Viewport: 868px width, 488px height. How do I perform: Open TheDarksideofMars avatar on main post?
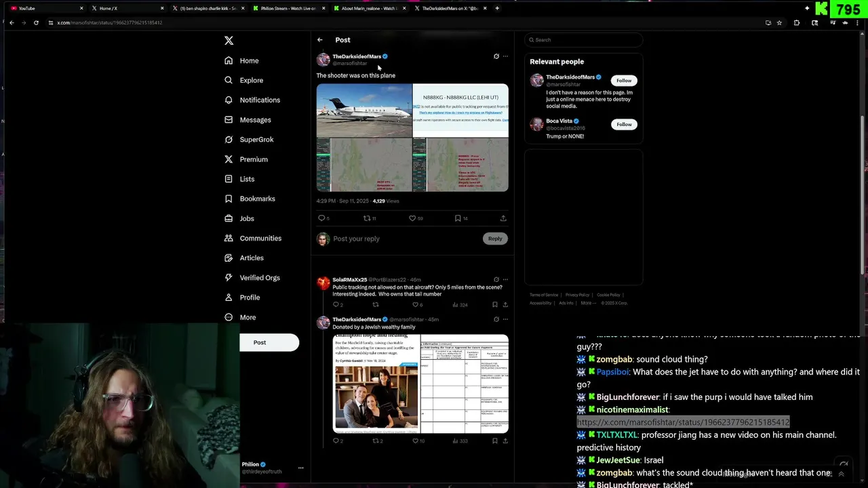tap(323, 60)
